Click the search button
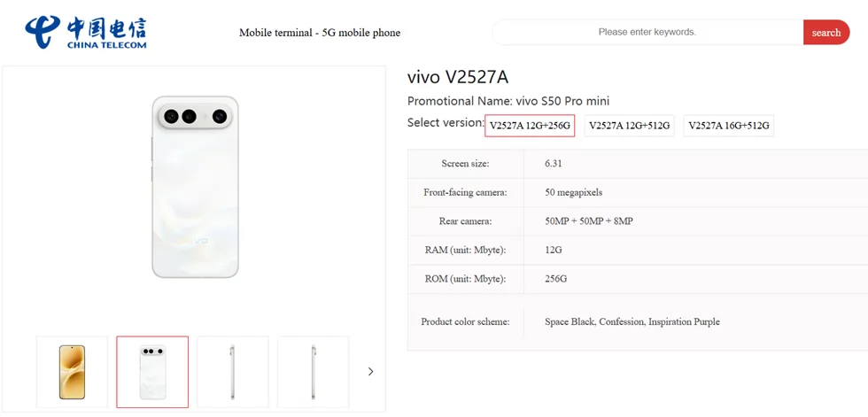 (825, 33)
